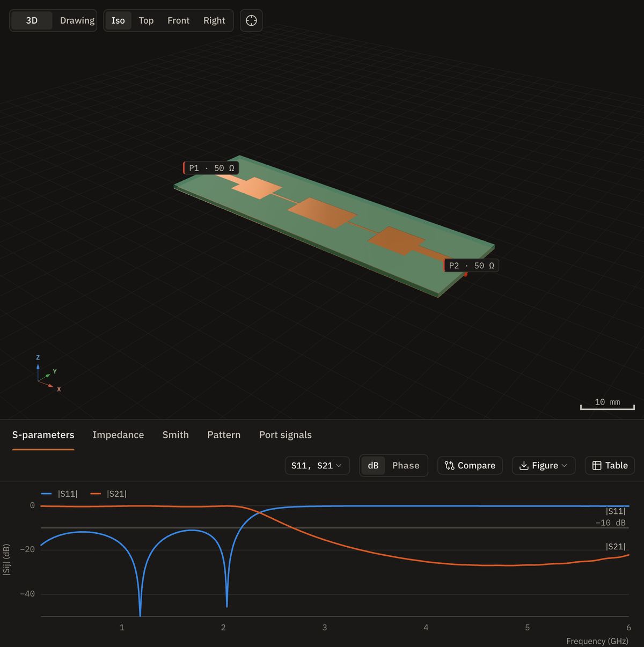Open the S11, S21 trace dropdown
Image resolution: width=644 pixels, height=647 pixels.
(317, 466)
